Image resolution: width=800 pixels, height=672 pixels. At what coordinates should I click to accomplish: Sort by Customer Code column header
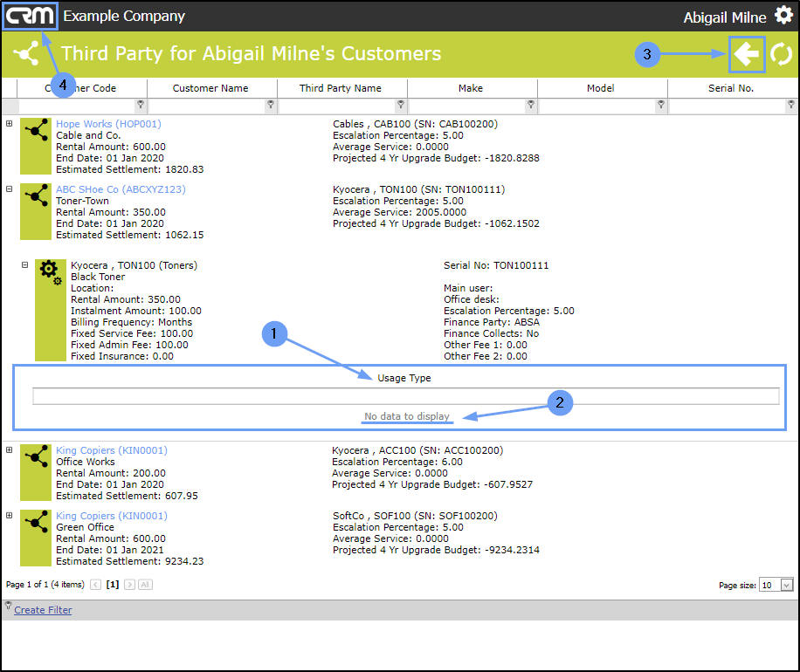pos(81,88)
